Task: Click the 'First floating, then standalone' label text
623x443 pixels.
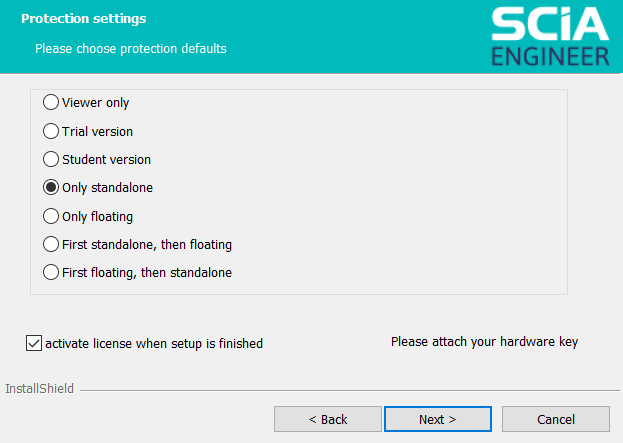Action: point(147,273)
